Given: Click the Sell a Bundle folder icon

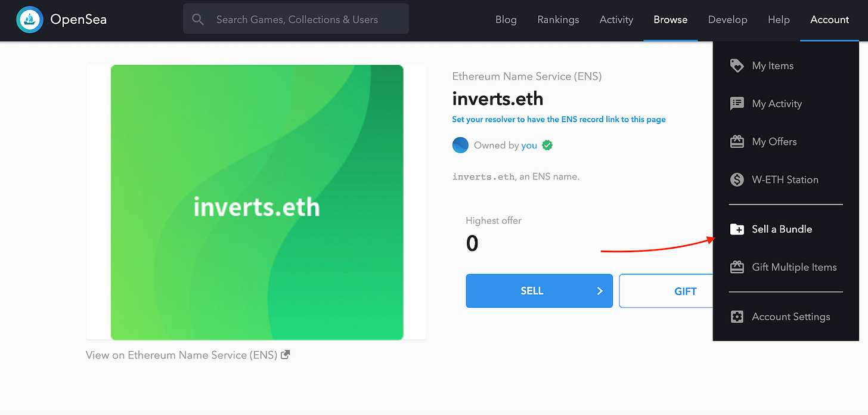Looking at the screenshot, I should pyautogui.click(x=737, y=229).
